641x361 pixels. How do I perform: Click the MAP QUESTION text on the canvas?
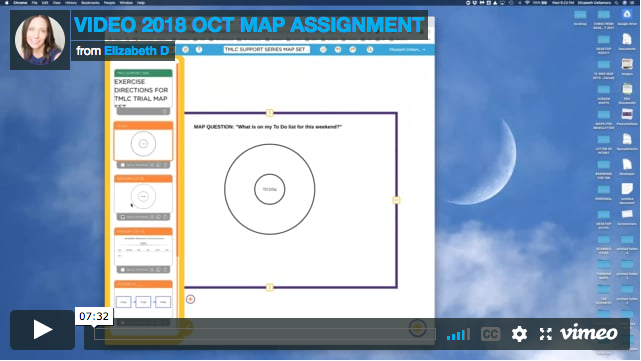click(x=267, y=127)
